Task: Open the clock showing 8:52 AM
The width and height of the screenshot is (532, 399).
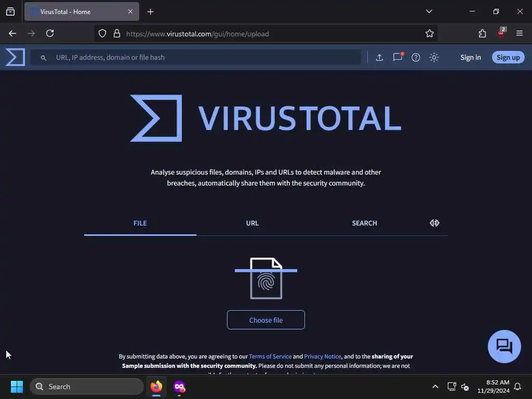Action: point(494,387)
